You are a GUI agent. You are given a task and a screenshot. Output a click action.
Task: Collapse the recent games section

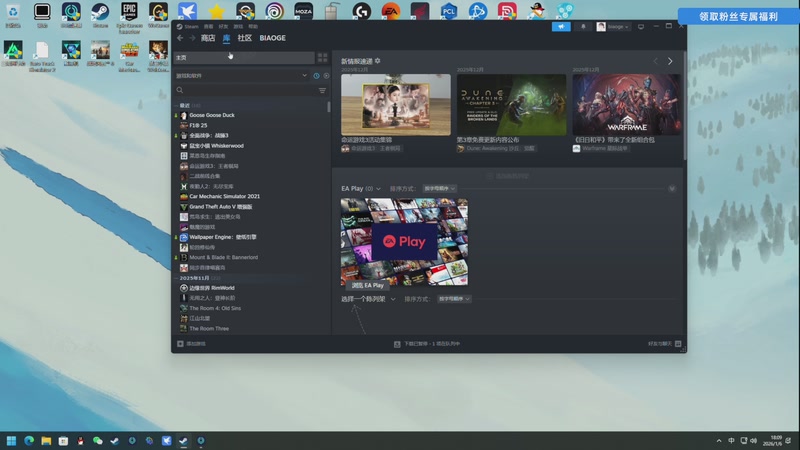(177, 106)
